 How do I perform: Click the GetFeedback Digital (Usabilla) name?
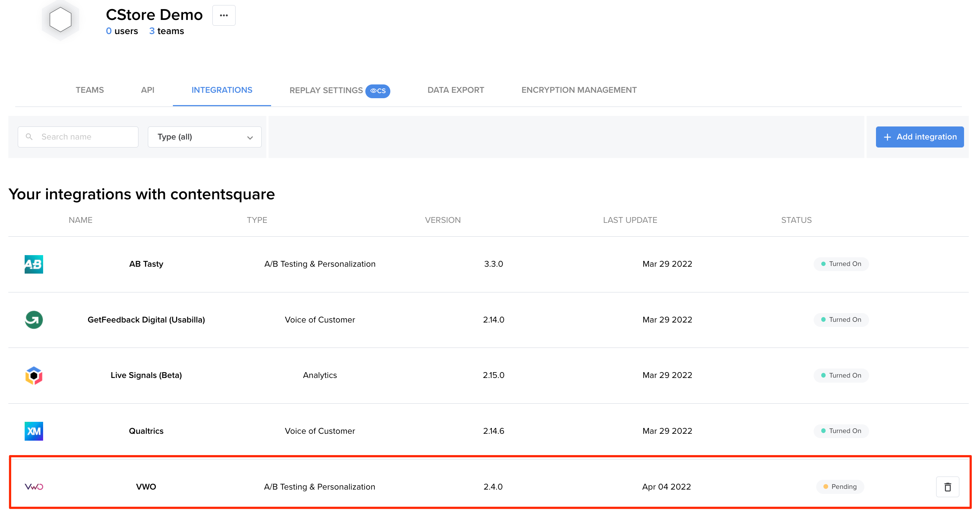[x=146, y=319]
